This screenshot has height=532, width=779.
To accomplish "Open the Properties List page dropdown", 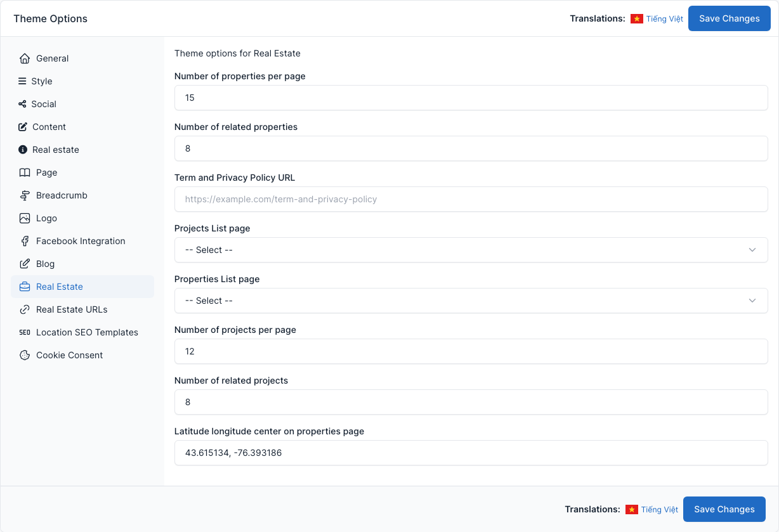I will click(471, 301).
